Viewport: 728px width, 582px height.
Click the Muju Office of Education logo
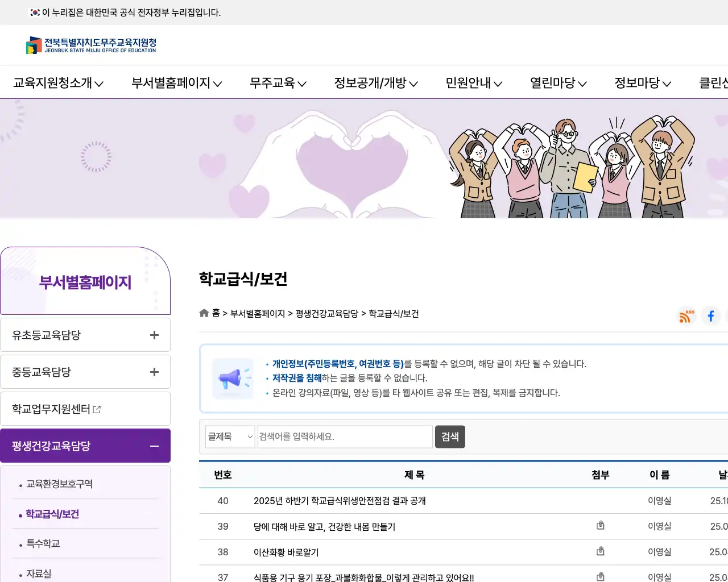pos(91,45)
